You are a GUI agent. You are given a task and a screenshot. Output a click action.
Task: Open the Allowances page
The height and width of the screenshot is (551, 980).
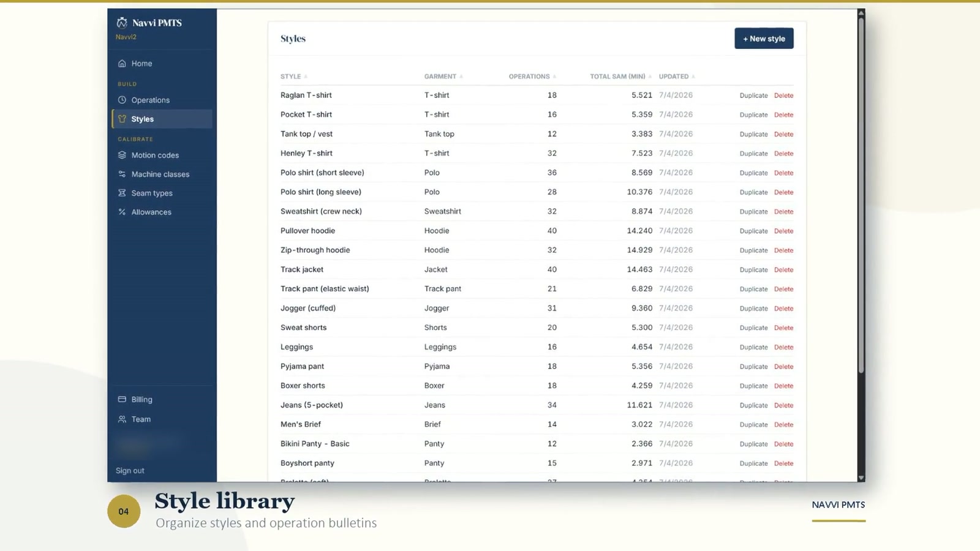[x=162, y=212]
